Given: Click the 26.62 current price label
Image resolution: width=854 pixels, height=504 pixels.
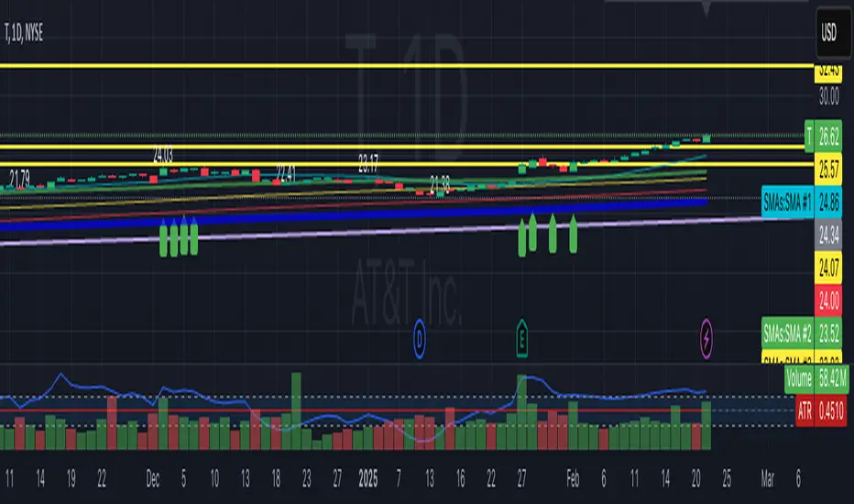Looking at the screenshot, I should coord(829,136).
